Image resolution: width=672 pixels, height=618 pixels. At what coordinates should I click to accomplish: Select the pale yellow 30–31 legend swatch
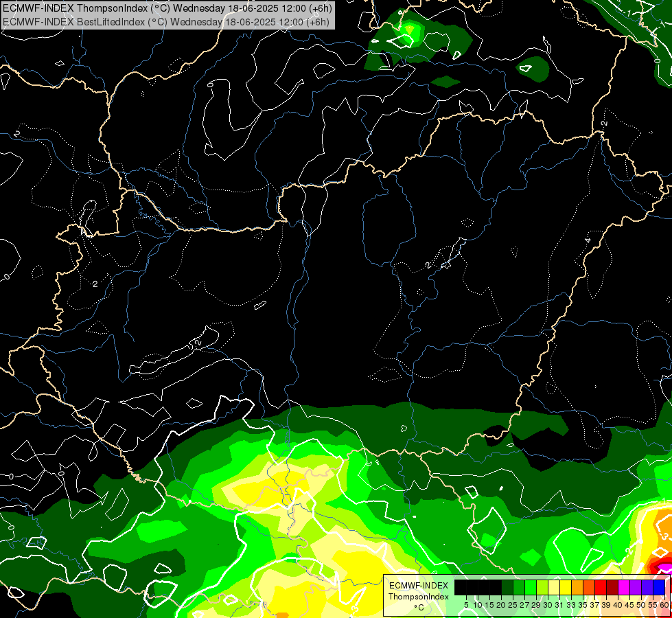tap(554, 587)
